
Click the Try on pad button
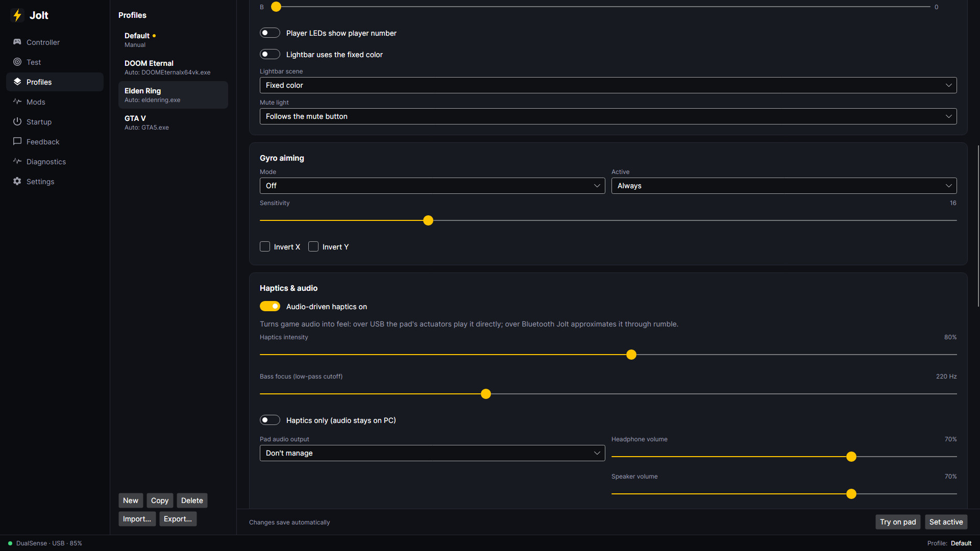click(x=898, y=522)
